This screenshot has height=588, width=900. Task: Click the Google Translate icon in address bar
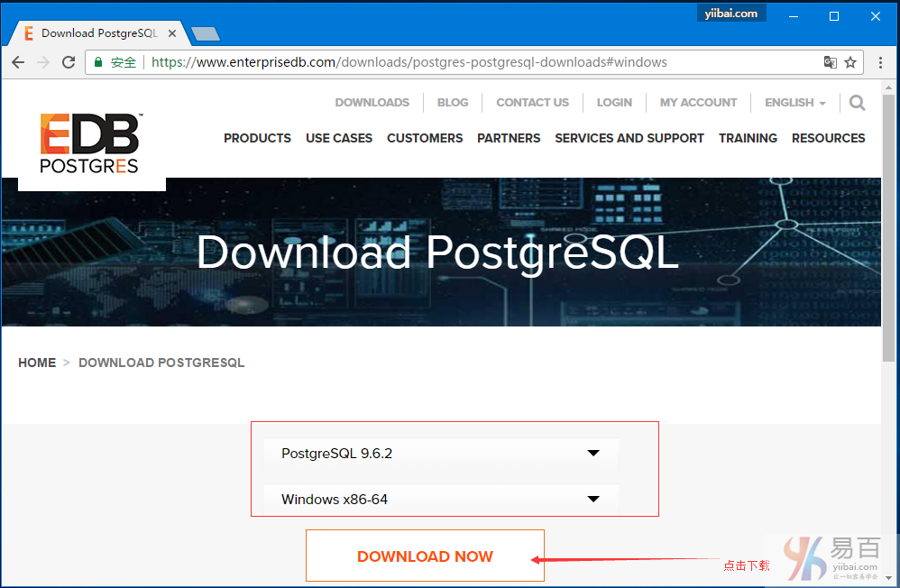[829, 62]
